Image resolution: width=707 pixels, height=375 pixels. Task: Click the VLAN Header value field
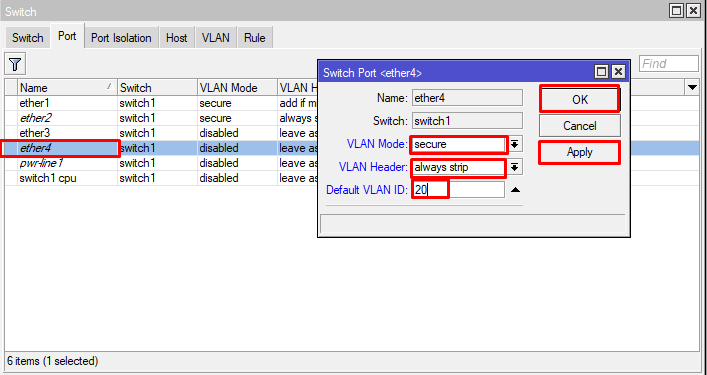[458, 167]
